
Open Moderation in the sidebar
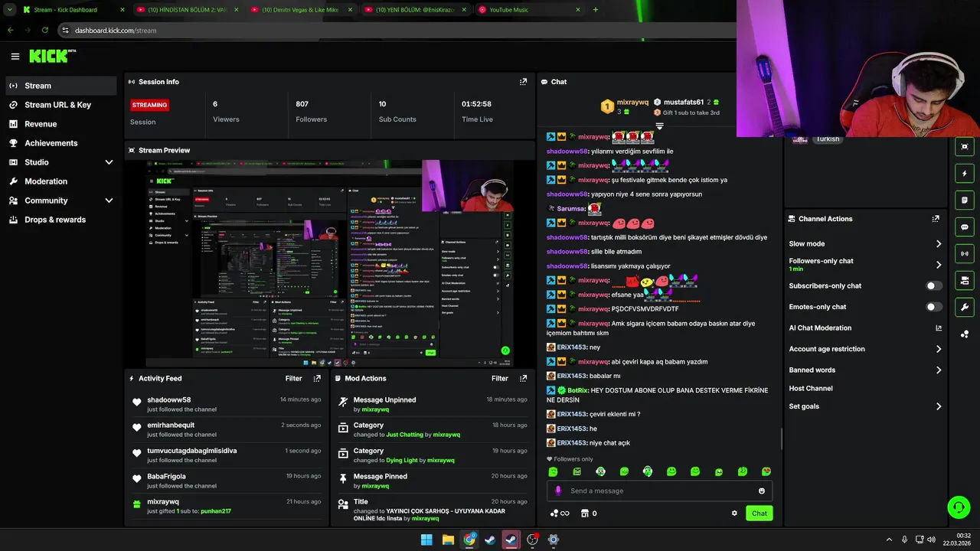[x=61, y=181]
